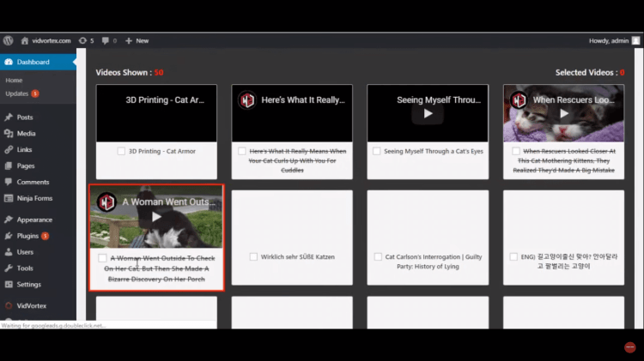This screenshot has width=644, height=361.
Task: Click the Updates count badge in sidebar
Action: click(x=35, y=93)
